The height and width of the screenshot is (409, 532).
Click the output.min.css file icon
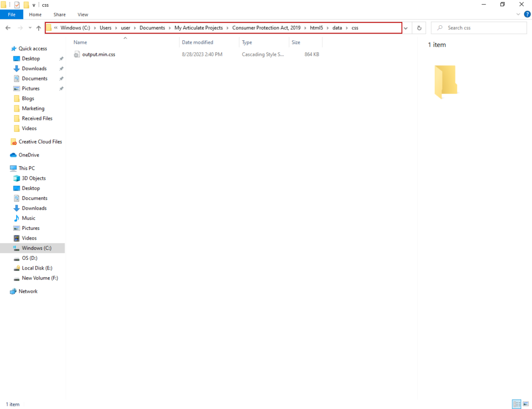point(76,54)
